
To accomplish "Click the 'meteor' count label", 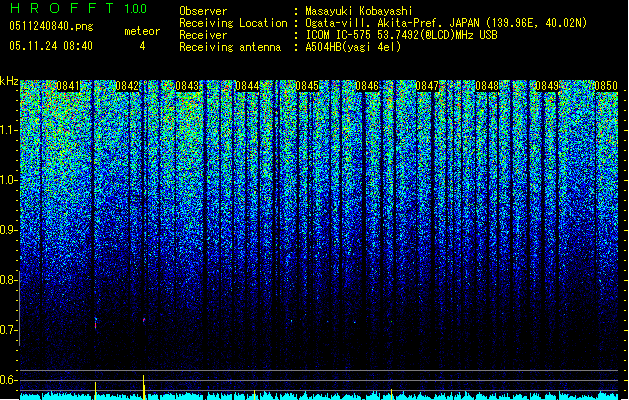I will click(x=142, y=31).
